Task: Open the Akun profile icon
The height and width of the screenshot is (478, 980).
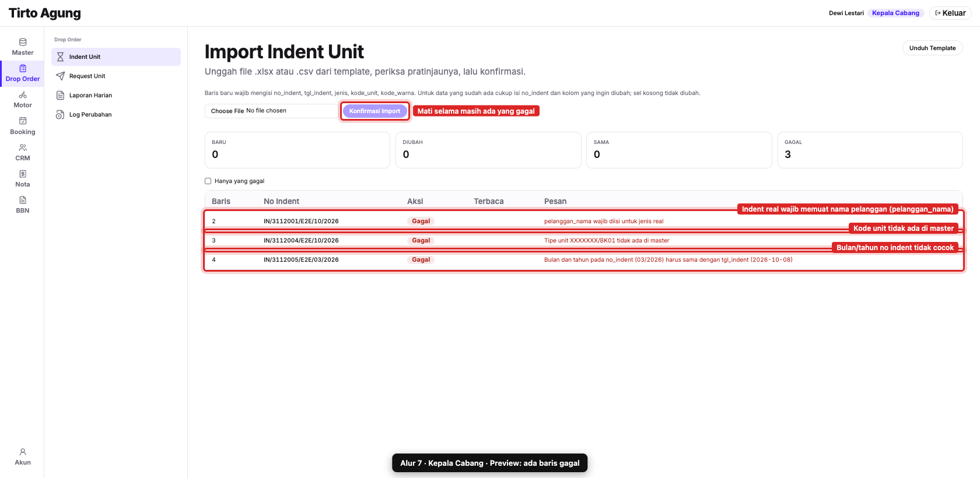Action: (23, 452)
